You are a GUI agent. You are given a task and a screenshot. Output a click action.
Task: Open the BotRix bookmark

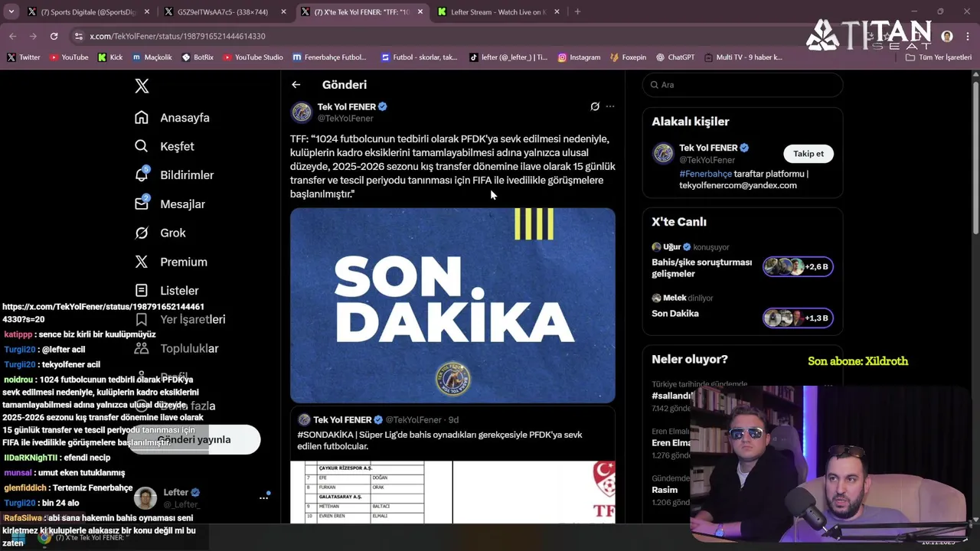[x=198, y=57]
